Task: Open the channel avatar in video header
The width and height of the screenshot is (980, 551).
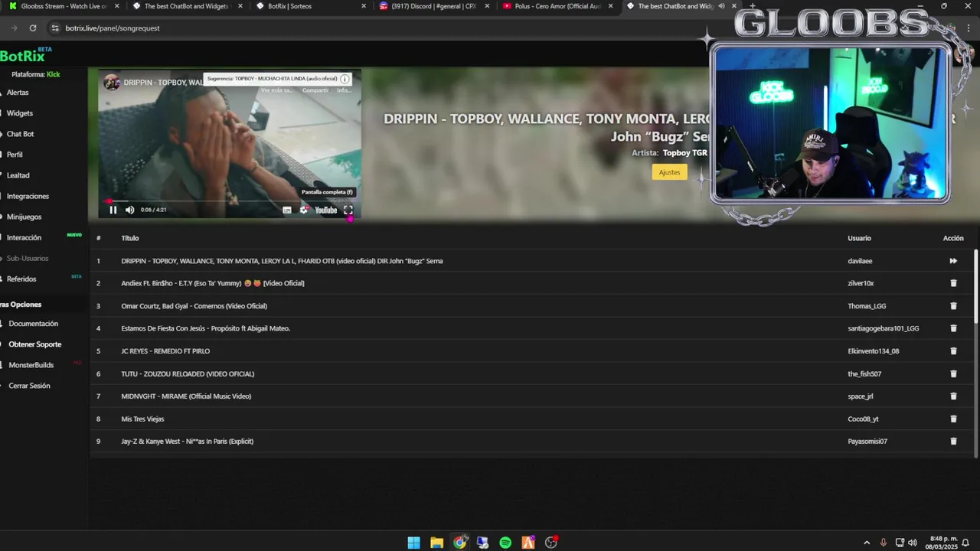Action: pos(112,82)
